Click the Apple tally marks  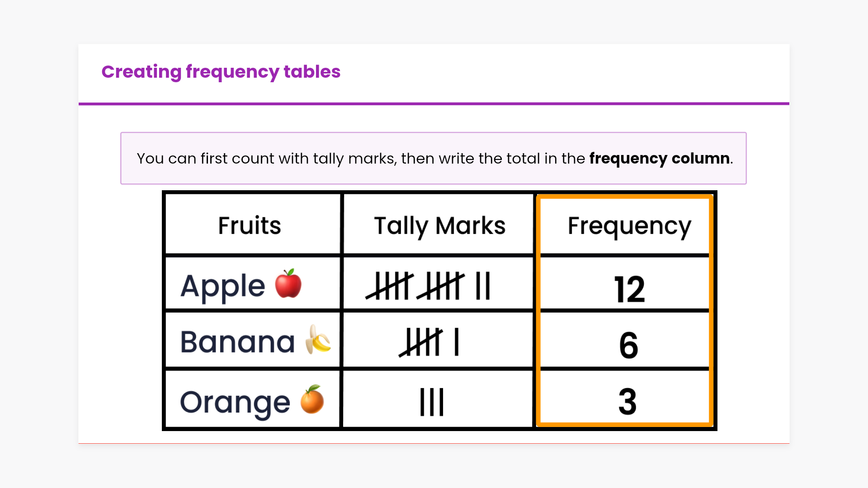(428, 286)
